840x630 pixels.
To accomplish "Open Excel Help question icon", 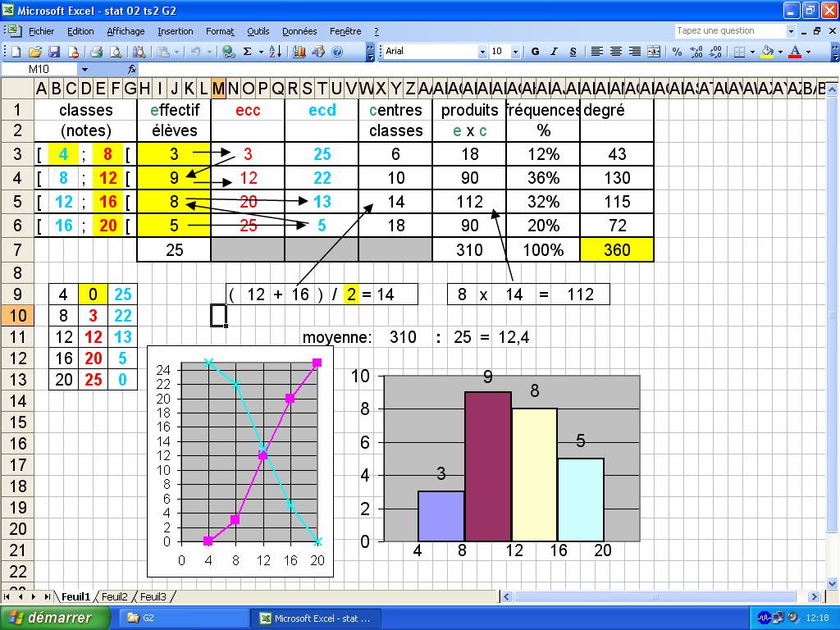I will (x=337, y=52).
